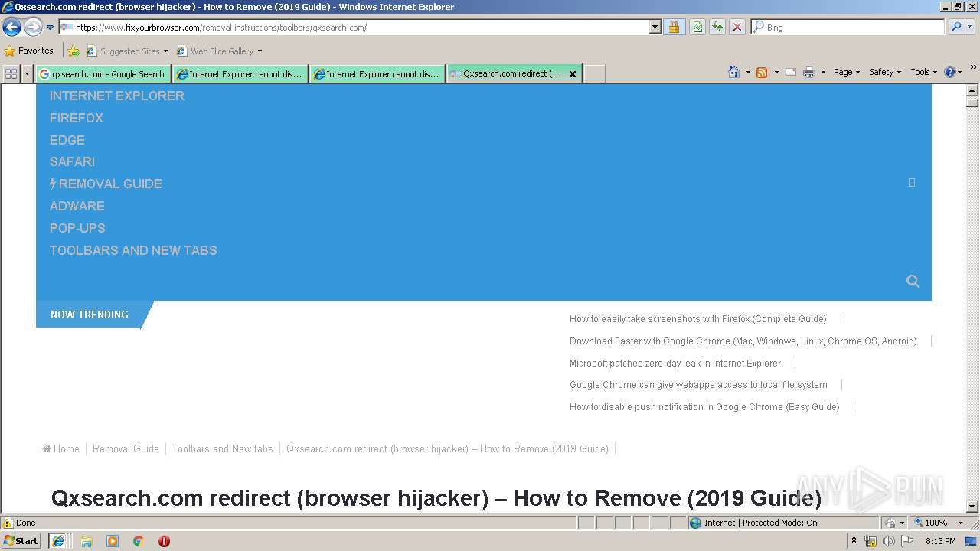Open the Favorites star button

(x=28, y=51)
